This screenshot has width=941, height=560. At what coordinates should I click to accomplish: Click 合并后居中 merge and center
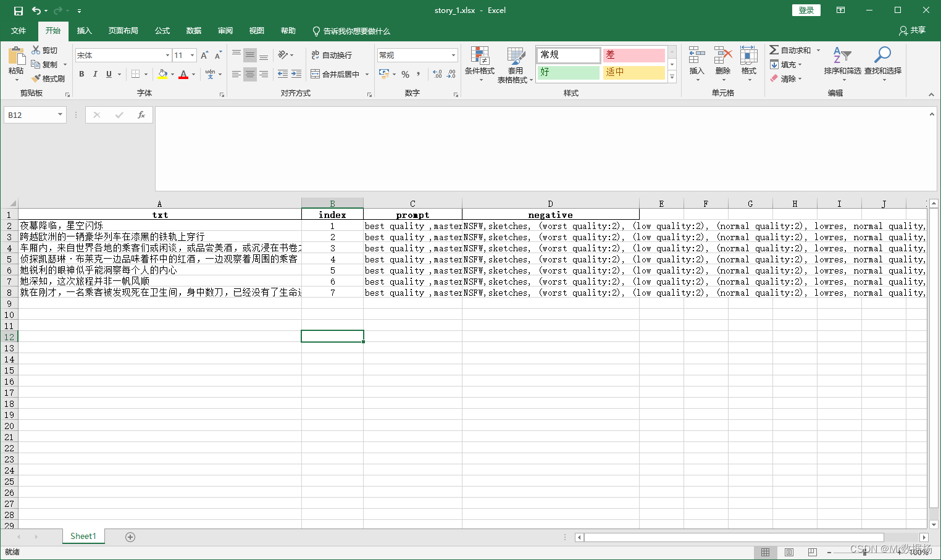(x=335, y=74)
